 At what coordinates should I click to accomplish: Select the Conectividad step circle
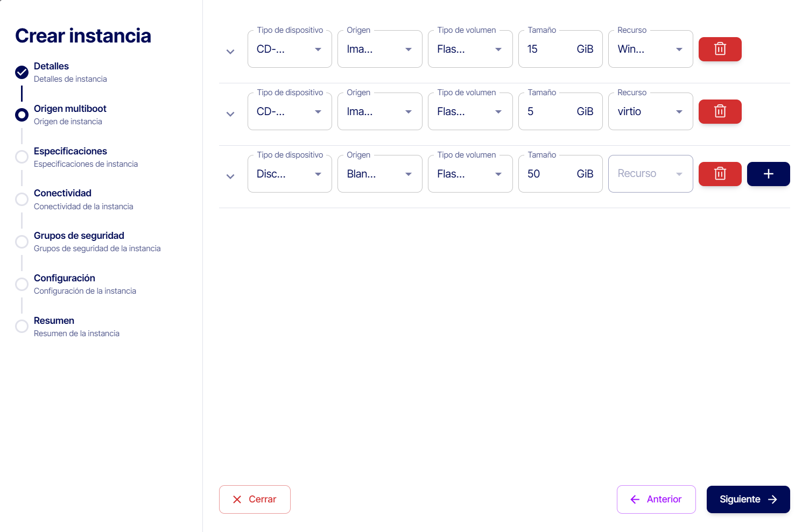[x=22, y=199]
